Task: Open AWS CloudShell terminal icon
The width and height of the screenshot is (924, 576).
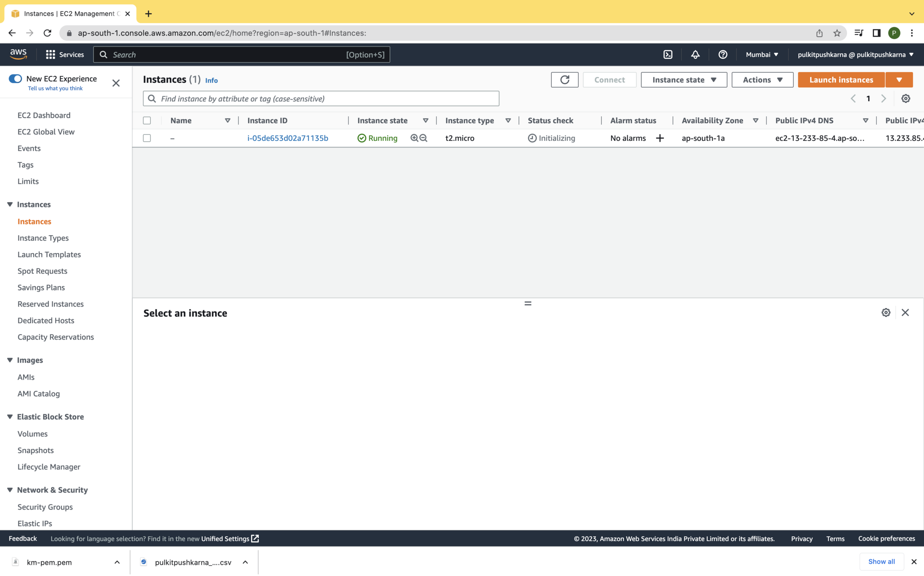Action: [x=668, y=55]
